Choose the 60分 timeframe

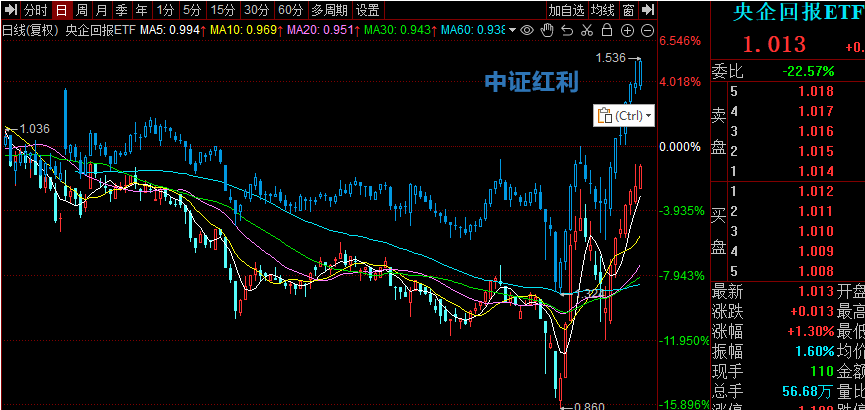tap(290, 10)
